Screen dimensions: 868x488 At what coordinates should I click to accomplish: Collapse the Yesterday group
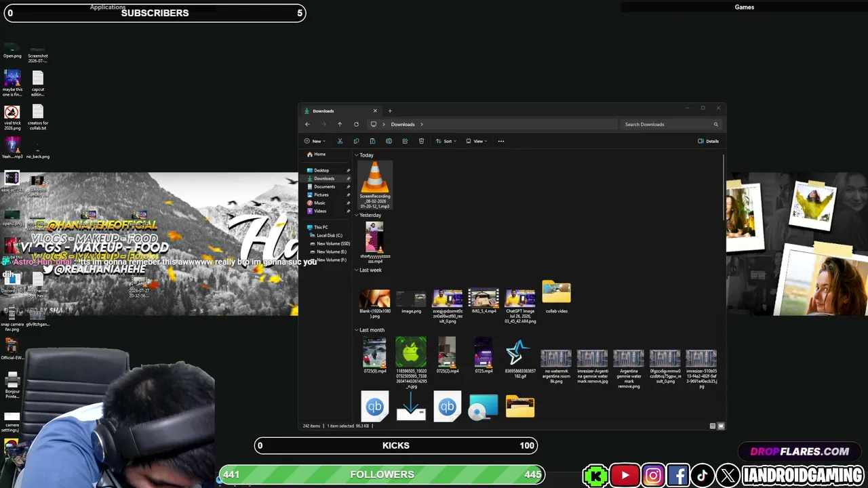click(x=357, y=215)
